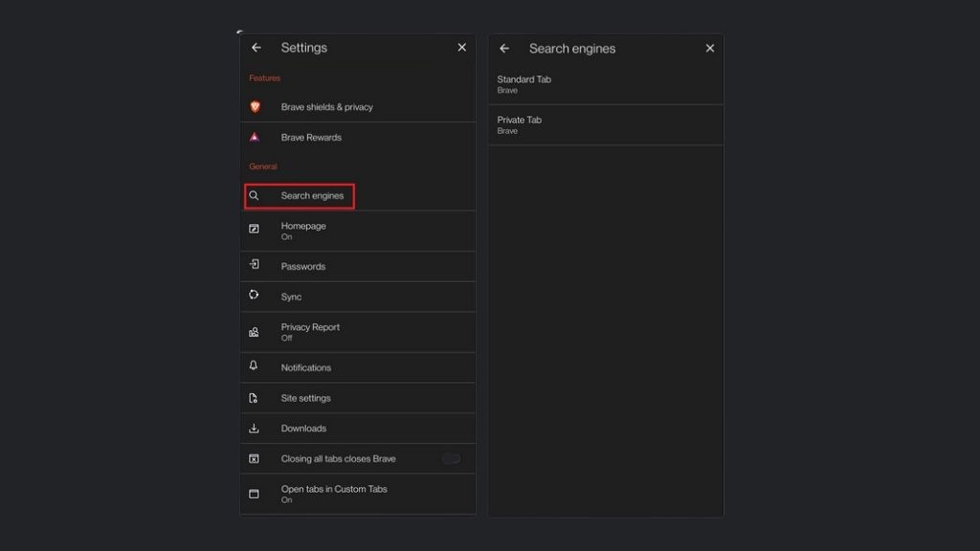Open Homepage settings
The height and width of the screenshot is (551, 980).
358,231
